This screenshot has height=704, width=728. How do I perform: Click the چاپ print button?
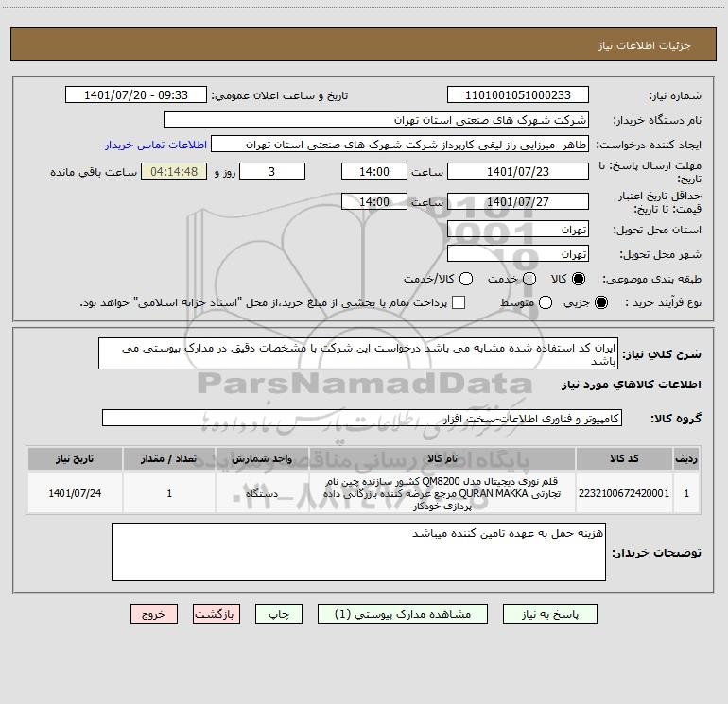279,614
